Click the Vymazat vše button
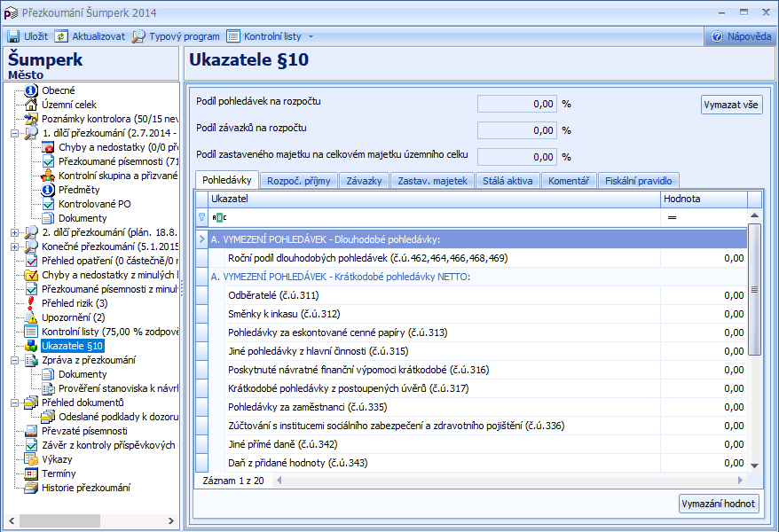779x532 pixels. click(x=731, y=105)
